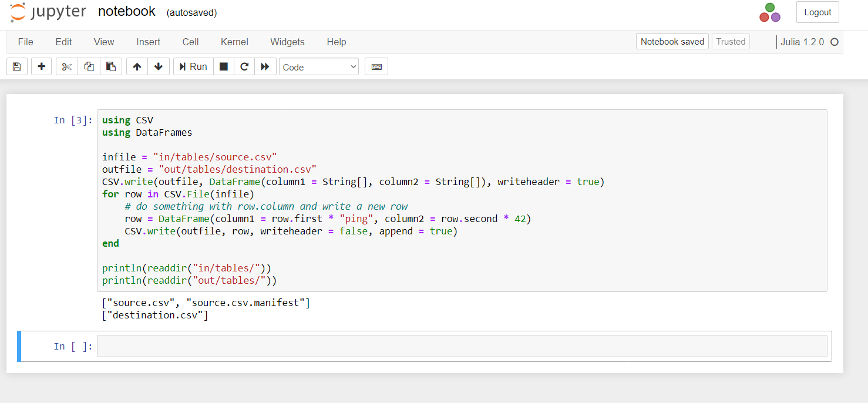The image size is (868, 403).
Task: Cut selected cells with scissors icon
Action: [x=67, y=66]
